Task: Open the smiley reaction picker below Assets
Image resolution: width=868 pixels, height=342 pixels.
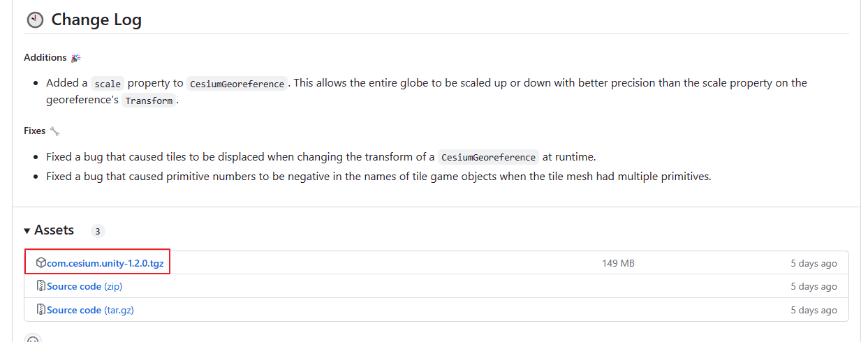Action: pyautogui.click(x=33, y=339)
